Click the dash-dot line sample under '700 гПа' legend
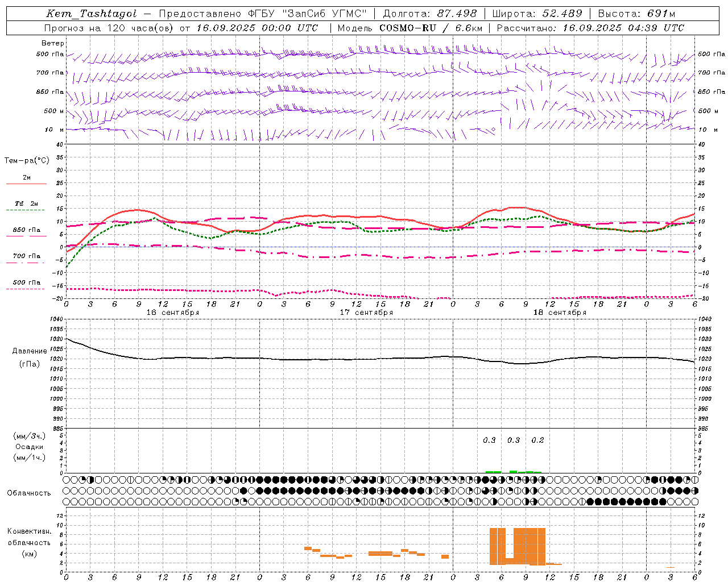 coord(25,263)
